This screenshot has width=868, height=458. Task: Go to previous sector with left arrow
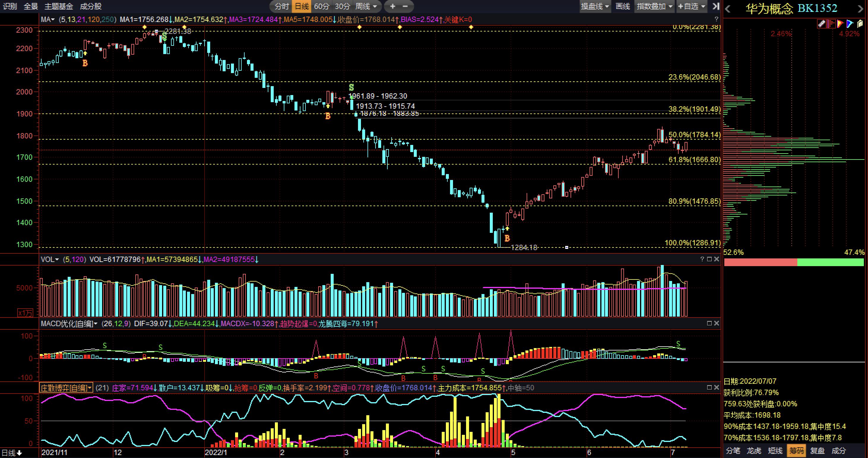[728, 9]
